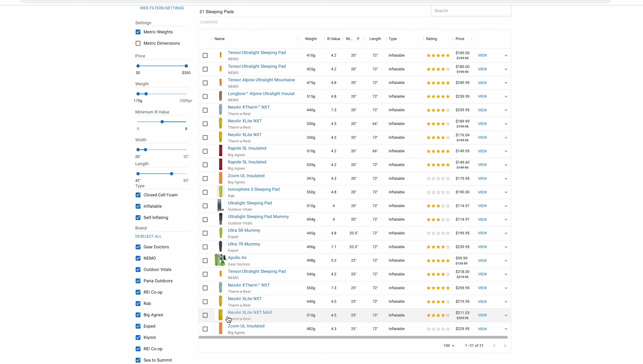Click Minimum R-Value slider handle
This screenshot has height=364, width=643.
[x=162, y=122]
